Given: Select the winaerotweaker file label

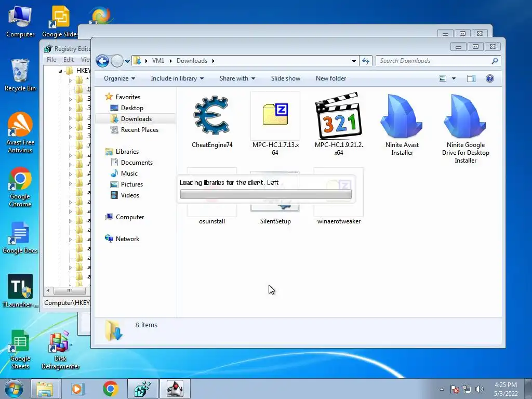Looking at the screenshot, I should (x=339, y=221).
